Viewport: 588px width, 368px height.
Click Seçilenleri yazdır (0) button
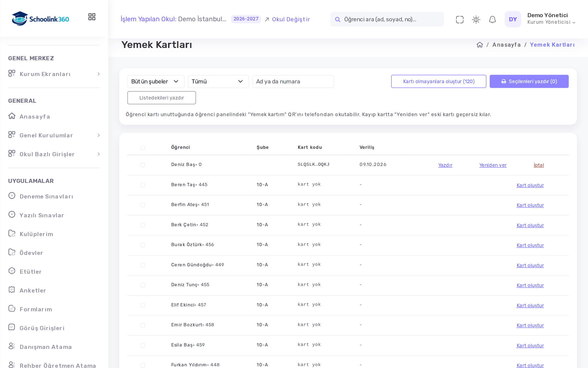click(x=529, y=81)
